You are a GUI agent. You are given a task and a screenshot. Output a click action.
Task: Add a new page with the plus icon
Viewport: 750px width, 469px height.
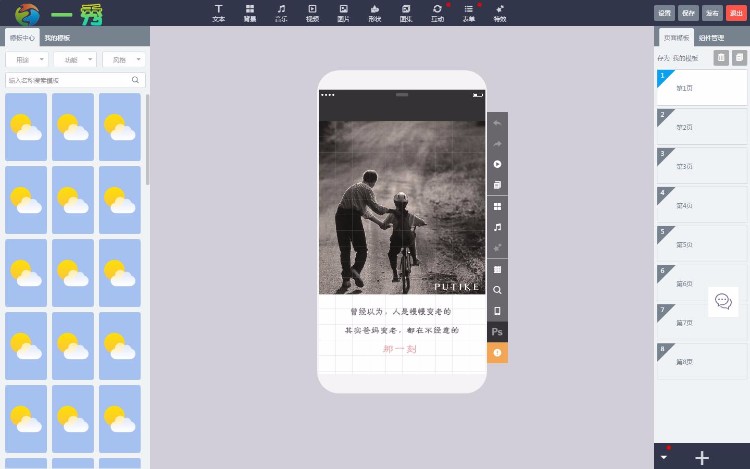point(702,458)
